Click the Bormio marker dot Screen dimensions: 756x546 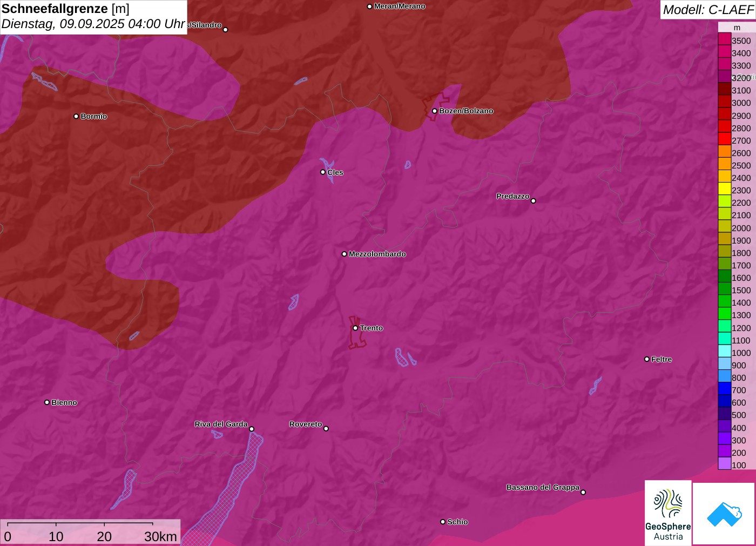click(x=76, y=116)
